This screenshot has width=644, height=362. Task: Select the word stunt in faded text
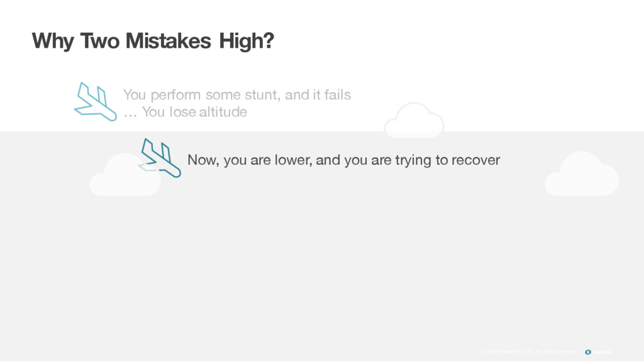click(263, 95)
